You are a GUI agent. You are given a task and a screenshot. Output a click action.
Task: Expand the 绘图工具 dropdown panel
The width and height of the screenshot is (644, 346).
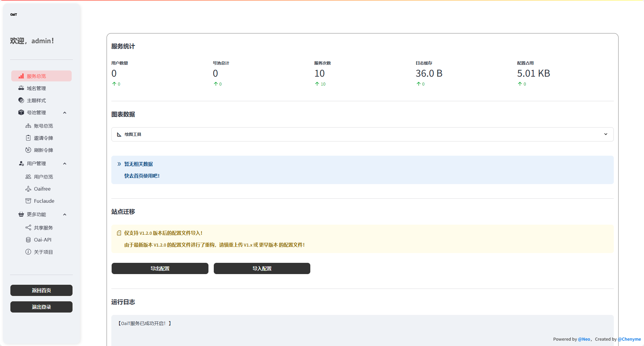pyautogui.click(x=362, y=134)
